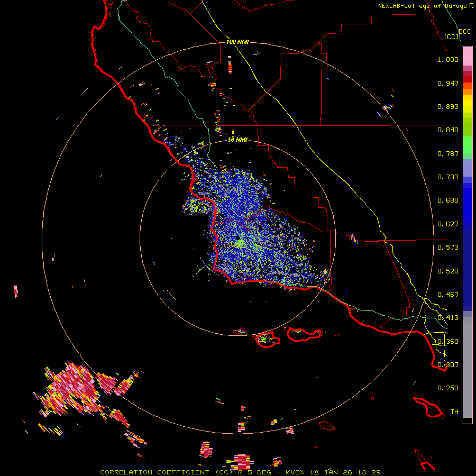
Task: Click the DCC label above the color bar
Action: click(465, 32)
